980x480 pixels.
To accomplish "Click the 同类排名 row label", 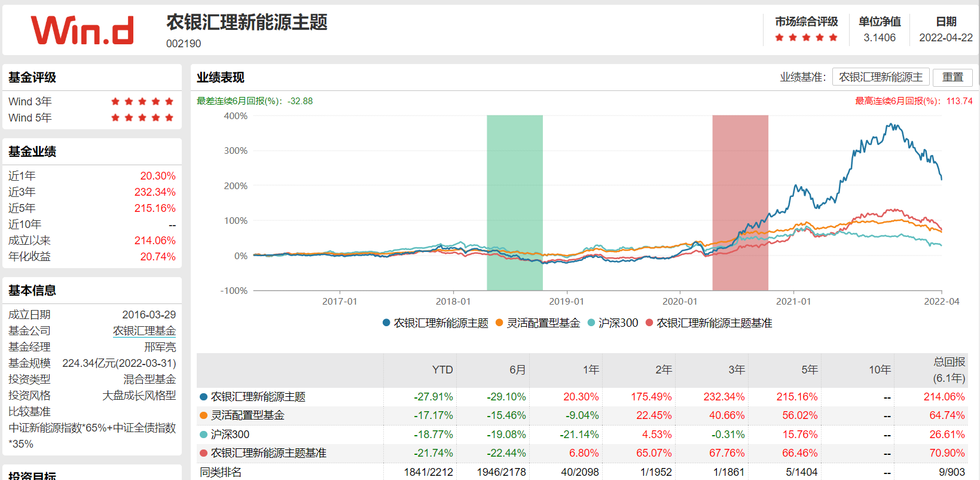I will point(221,472).
